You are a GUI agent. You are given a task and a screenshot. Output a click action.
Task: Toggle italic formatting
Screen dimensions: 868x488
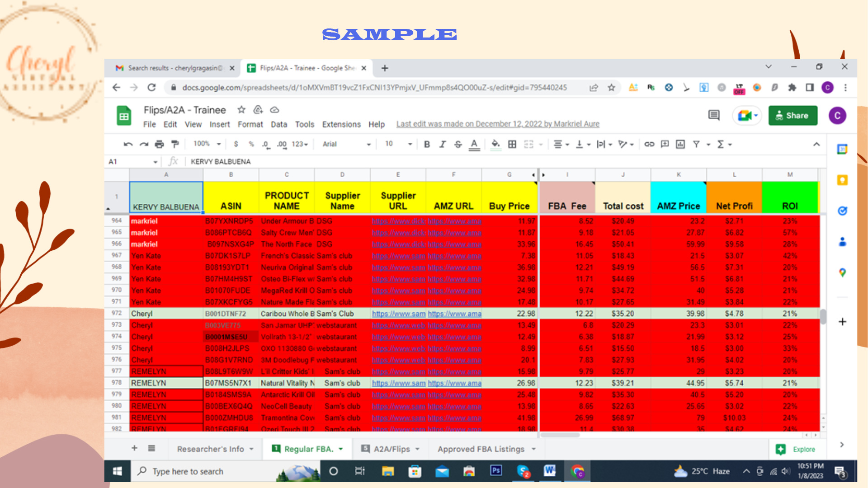click(443, 144)
